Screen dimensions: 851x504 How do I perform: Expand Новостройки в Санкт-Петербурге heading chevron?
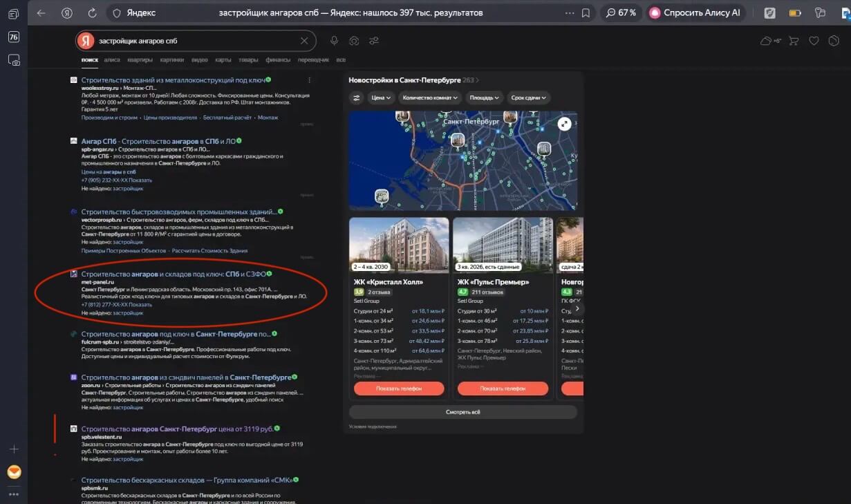tap(477, 81)
